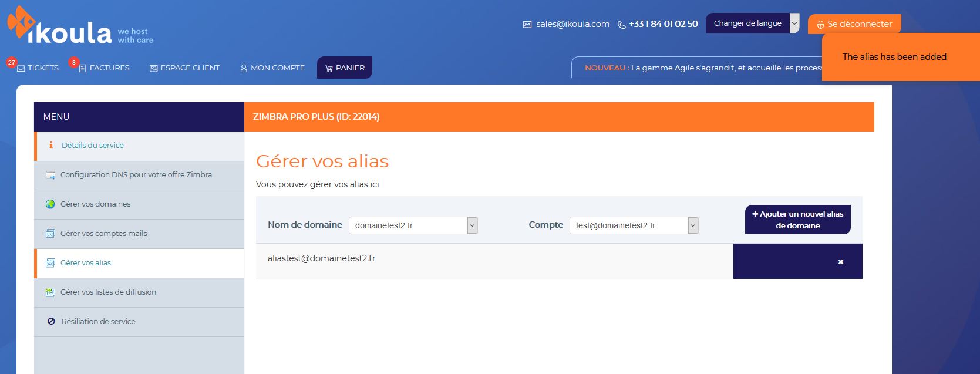Viewport: 980px width, 374px height.
Task: Click the envelope icon beside sales@ikoula.com
Action: coord(527,25)
